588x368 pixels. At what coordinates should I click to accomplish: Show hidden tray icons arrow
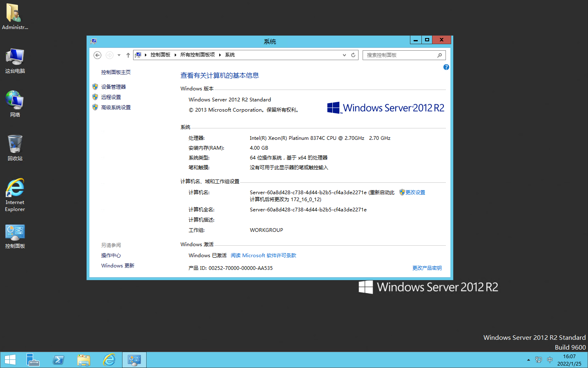(x=528, y=360)
